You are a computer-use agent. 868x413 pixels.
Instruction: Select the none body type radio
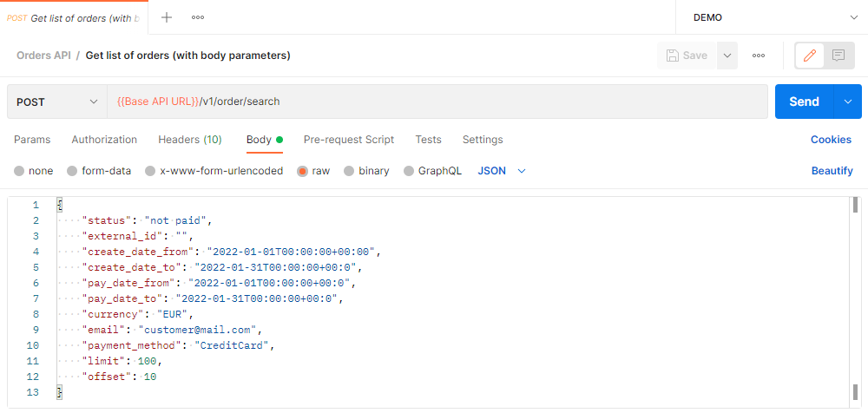tap(19, 171)
